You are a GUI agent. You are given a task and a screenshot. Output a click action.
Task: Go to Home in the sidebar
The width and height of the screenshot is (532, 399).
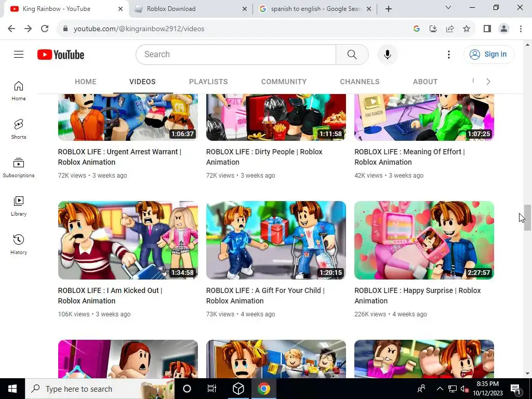pos(19,91)
